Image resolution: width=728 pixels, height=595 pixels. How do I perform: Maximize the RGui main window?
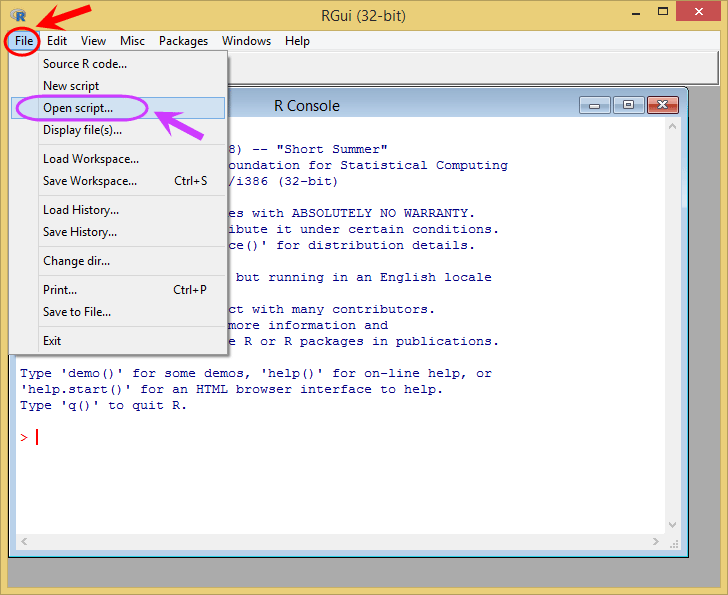click(663, 13)
